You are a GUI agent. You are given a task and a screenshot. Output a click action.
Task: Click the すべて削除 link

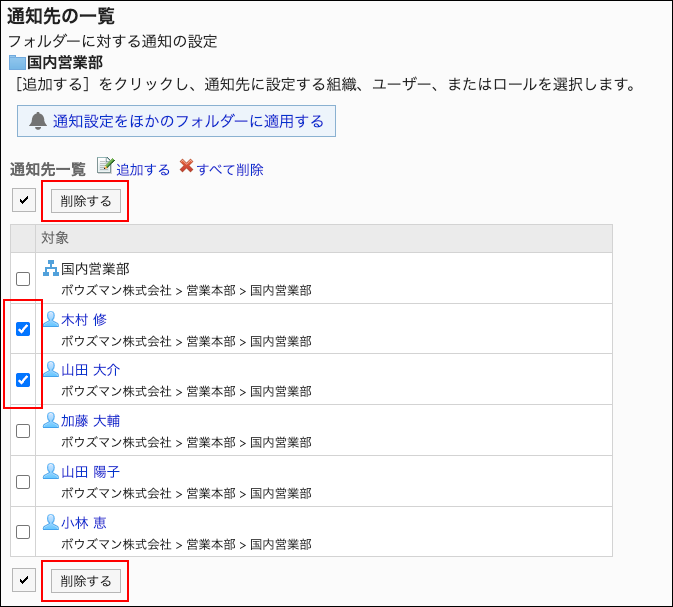pos(229,169)
